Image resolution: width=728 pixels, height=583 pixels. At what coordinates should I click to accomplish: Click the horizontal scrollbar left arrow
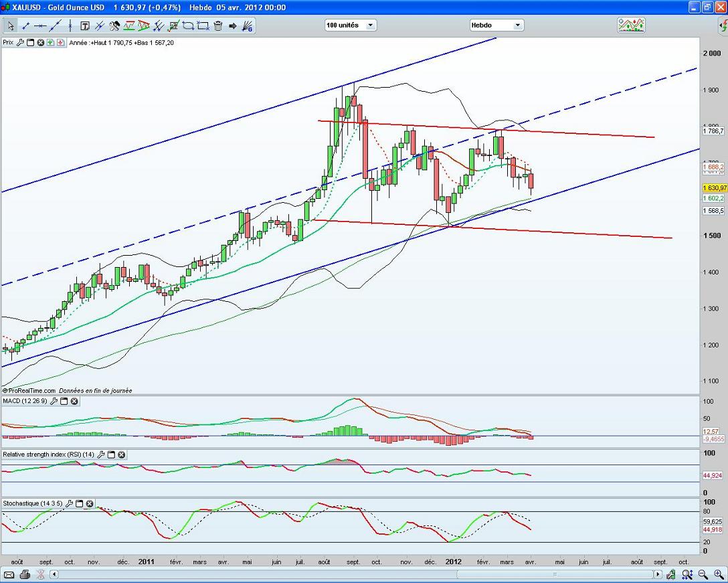(54, 575)
